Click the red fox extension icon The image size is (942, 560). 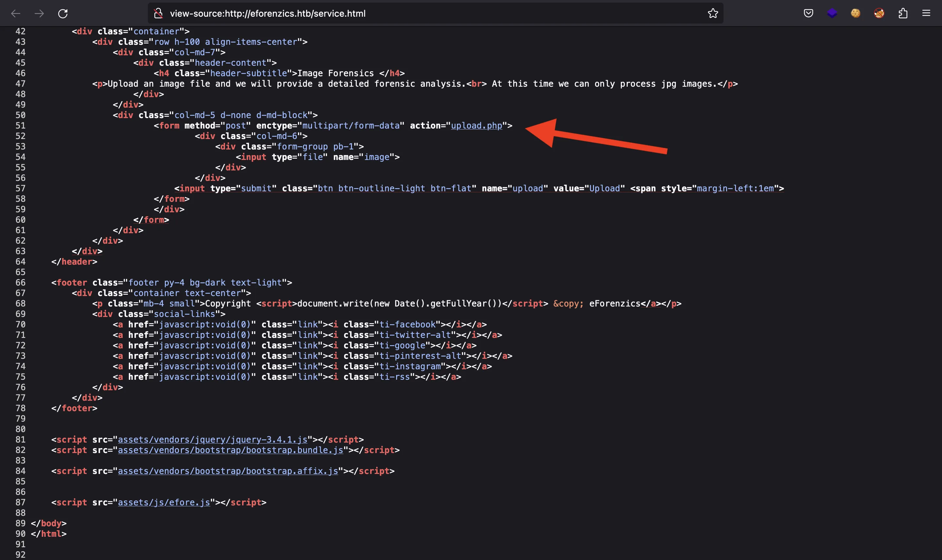pyautogui.click(x=879, y=14)
